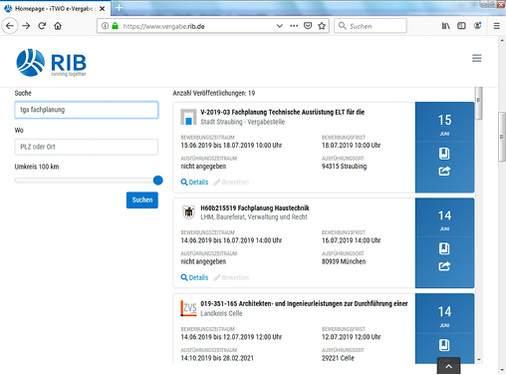Viewport: 506px width, 375px height.
Task: Select the Homepage iTWO e-Vergabe tab
Action: 55,9
